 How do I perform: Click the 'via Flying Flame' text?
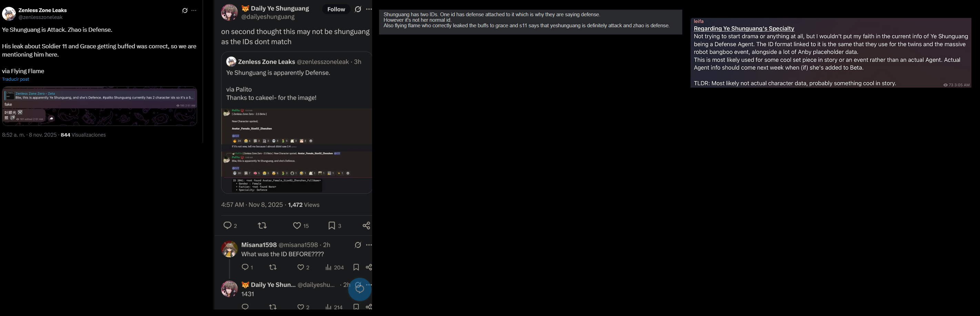(23, 71)
